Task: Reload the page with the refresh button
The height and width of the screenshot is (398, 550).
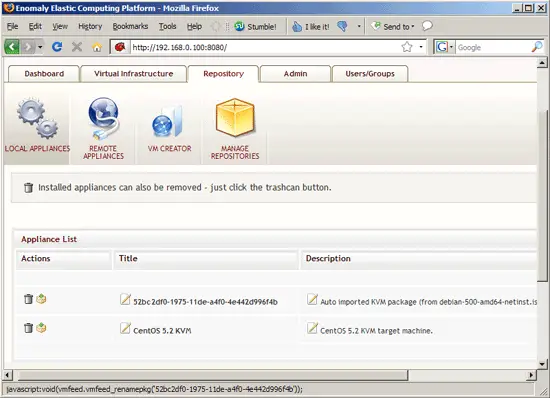Action: point(57,47)
